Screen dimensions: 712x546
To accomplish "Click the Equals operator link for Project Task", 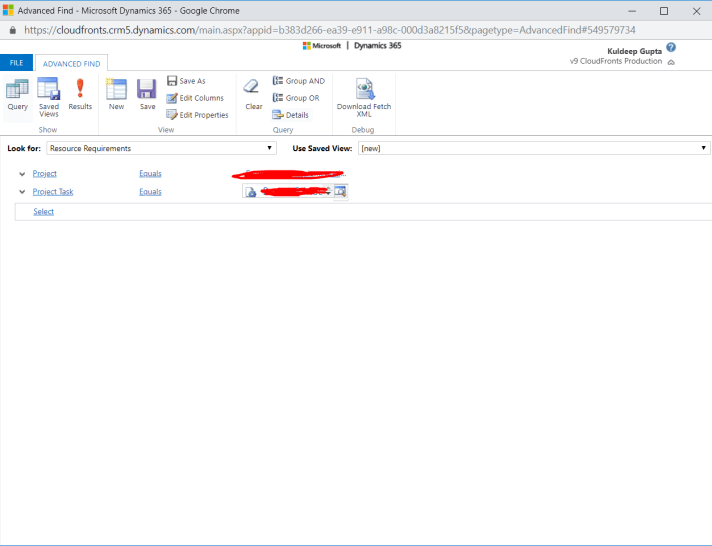I will pos(150,192).
